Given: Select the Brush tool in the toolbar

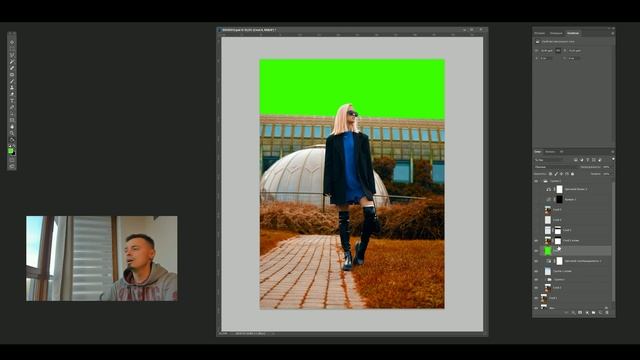Looking at the screenshot, I should point(12,80).
